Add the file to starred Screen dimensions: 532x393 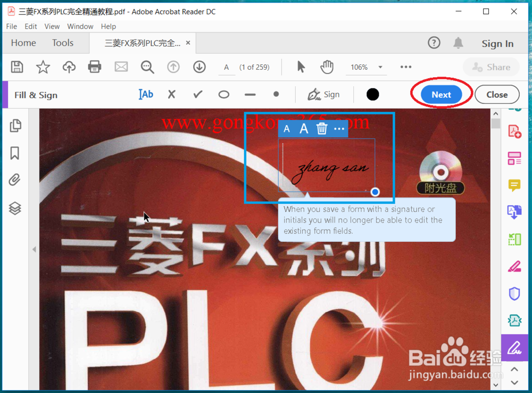tap(43, 67)
